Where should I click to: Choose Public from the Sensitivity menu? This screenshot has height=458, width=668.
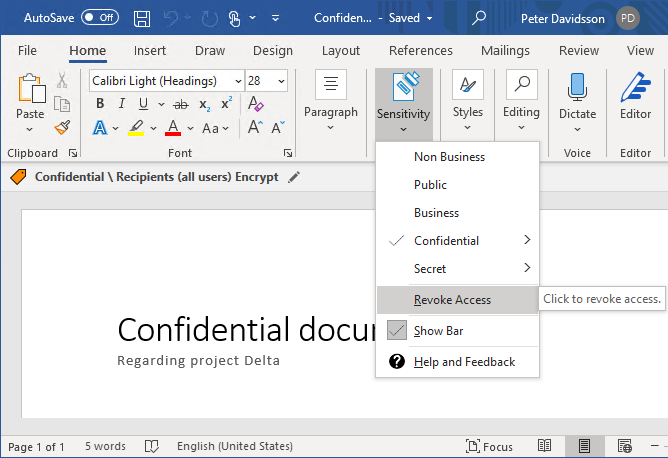[431, 185]
